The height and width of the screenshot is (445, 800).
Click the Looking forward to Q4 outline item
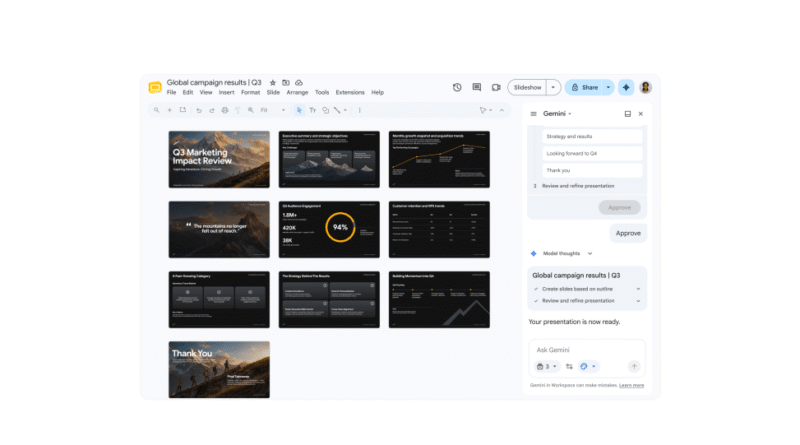click(592, 154)
